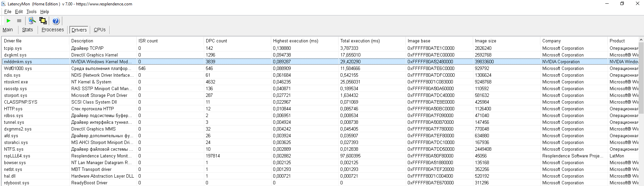Open the Edit menu

coord(19,11)
